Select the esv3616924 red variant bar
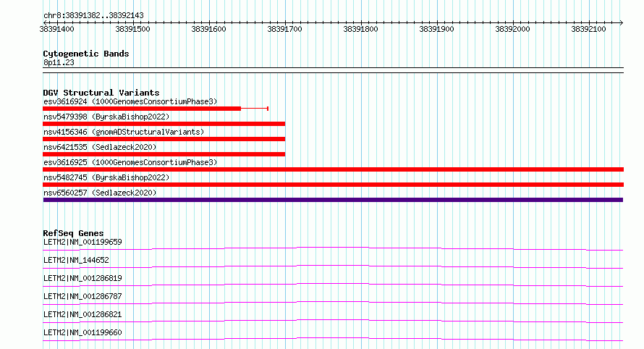 click(x=142, y=109)
